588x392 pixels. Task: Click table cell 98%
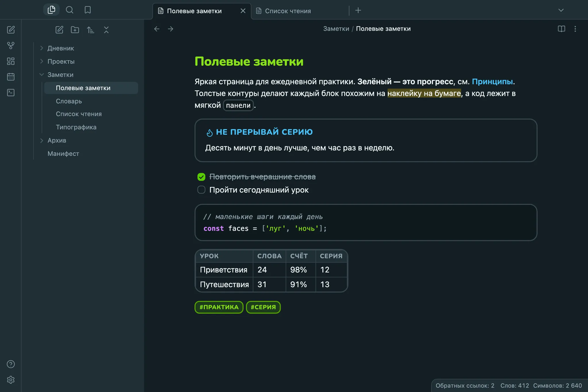click(301, 270)
